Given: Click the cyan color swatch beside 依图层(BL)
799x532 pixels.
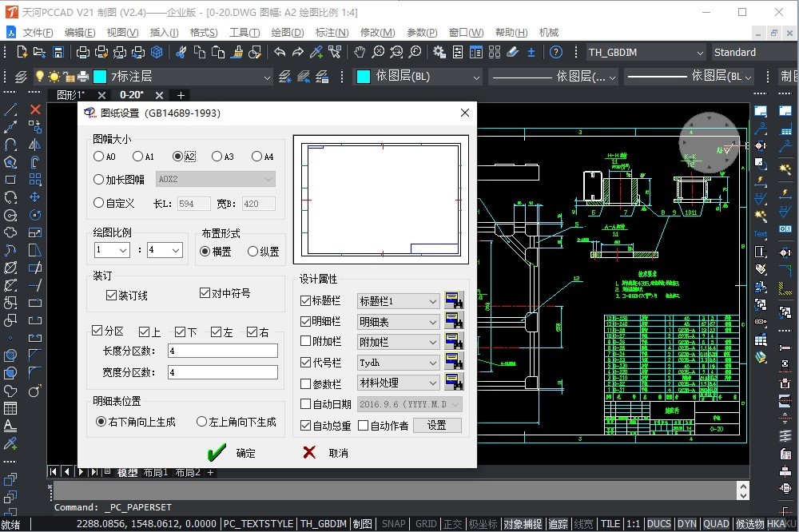Looking at the screenshot, I should point(363,77).
